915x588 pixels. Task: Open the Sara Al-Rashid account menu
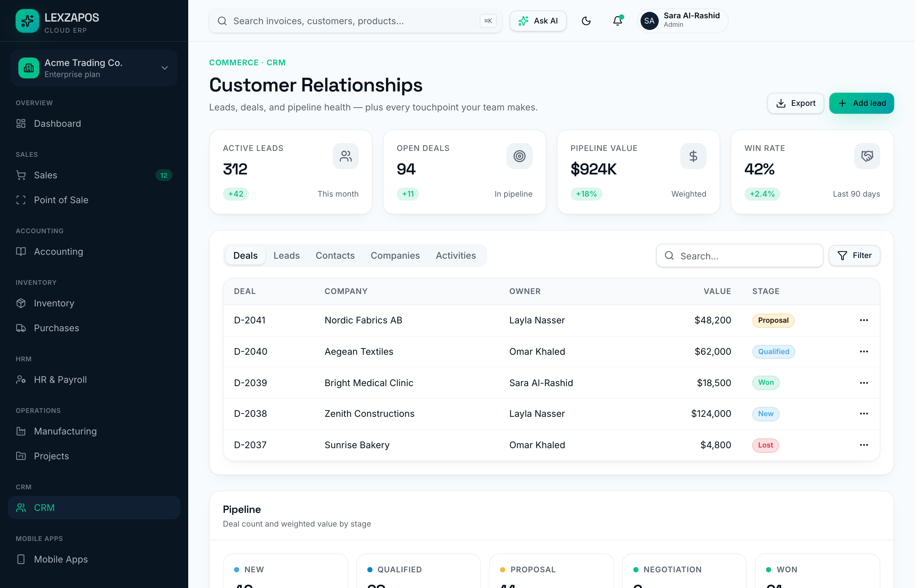(683, 21)
